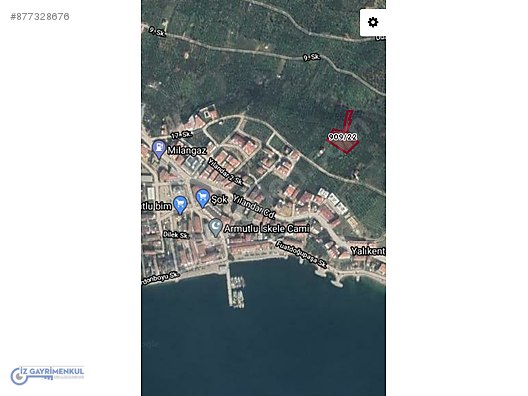Click the 909/22 parcel label
Viewport: 528px width, 396px height.
(342, 137)
